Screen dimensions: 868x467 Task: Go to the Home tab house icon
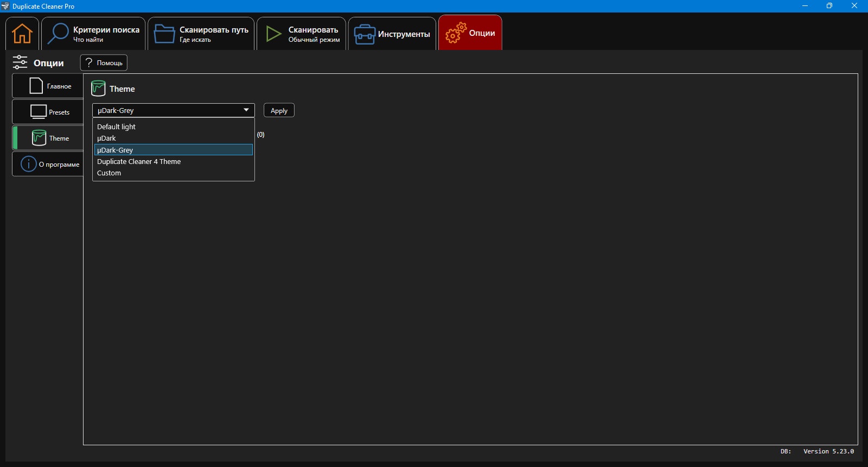(x=22, y=34)
